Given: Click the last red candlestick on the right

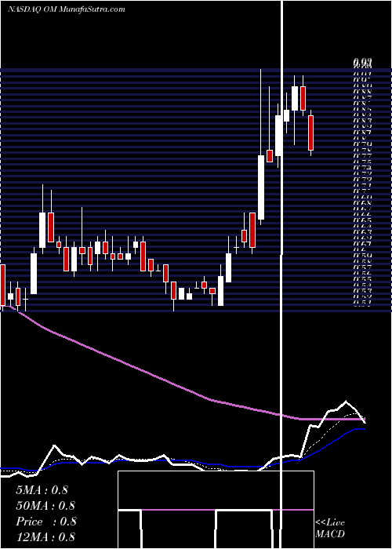Looking at the screenshot, I should coord(310,133).
